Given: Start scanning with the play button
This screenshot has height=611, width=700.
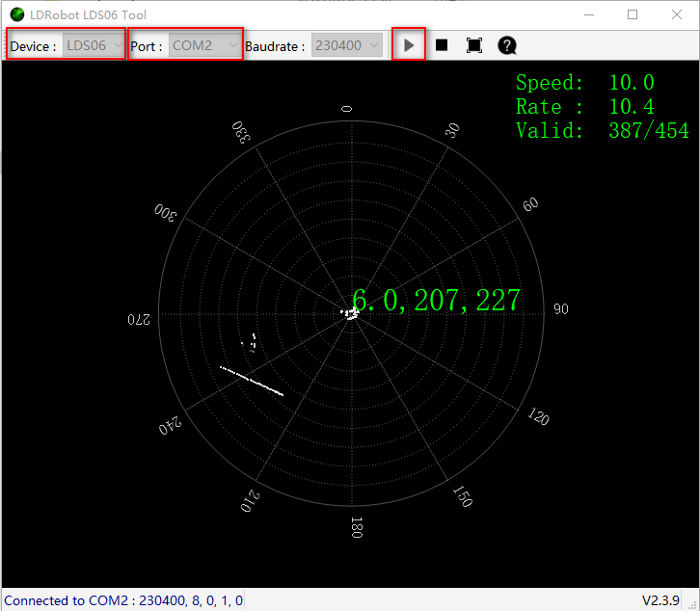Looking at the screenshot, I should coord(409,45).
